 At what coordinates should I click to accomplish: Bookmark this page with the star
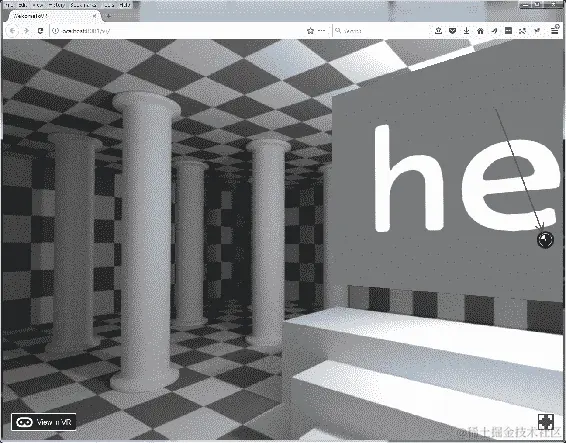(310, 31)
